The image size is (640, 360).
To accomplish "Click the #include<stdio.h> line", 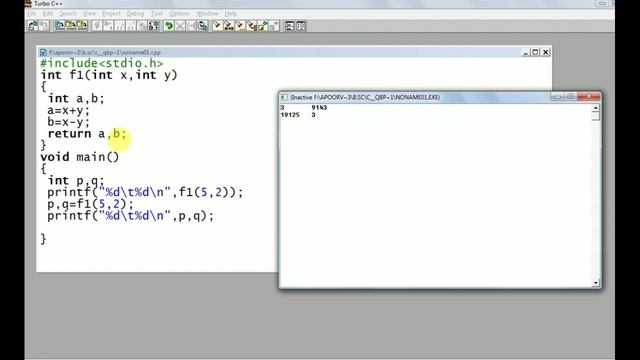I will (x=102, y=63).
